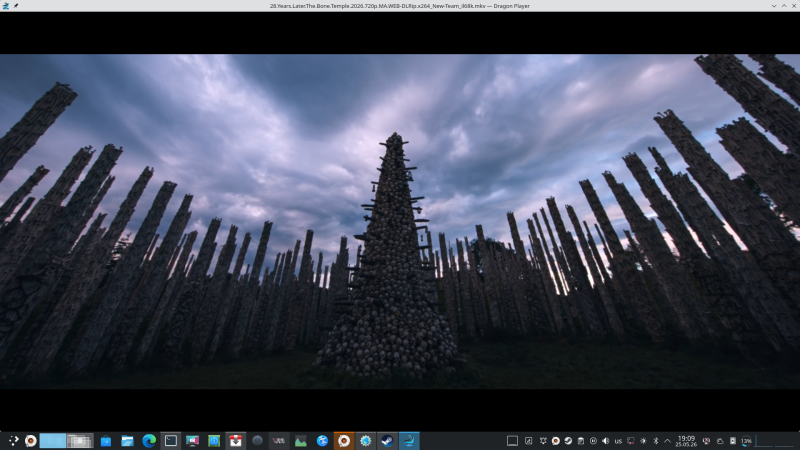
Task: Open the weather cloud tray widget
Action: [x=720, y=441]
